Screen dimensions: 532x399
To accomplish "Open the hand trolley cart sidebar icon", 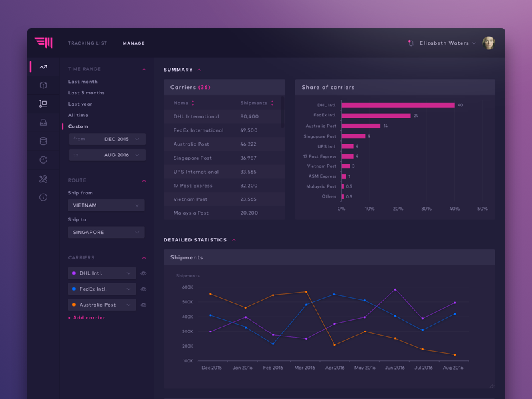I will click(x=43, y=104).
